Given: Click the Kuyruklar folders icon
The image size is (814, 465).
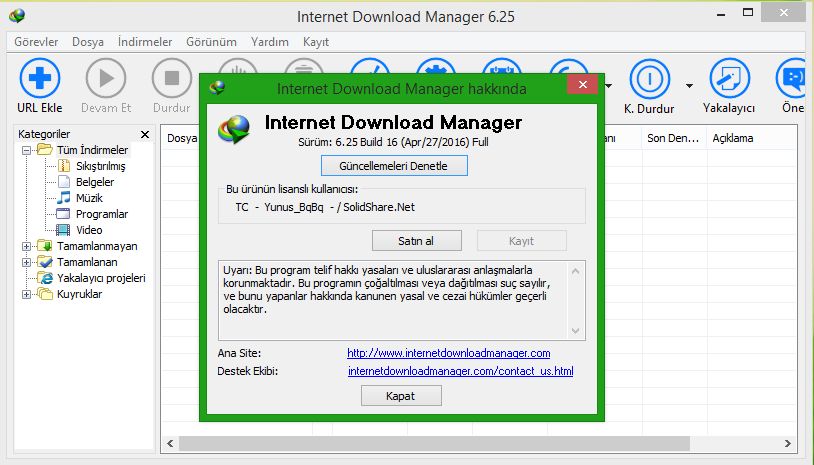Looking at the screenshot, I should coord(45,294).
